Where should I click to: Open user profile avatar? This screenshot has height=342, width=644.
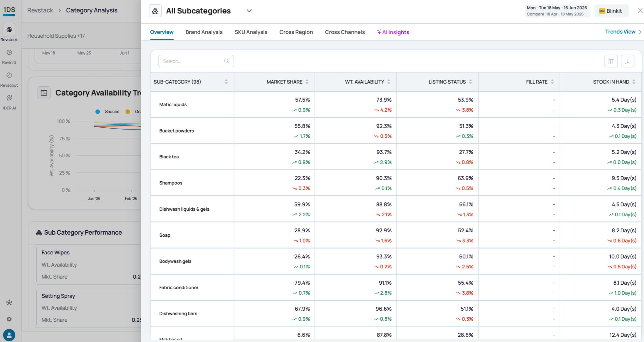click(9, 335)
